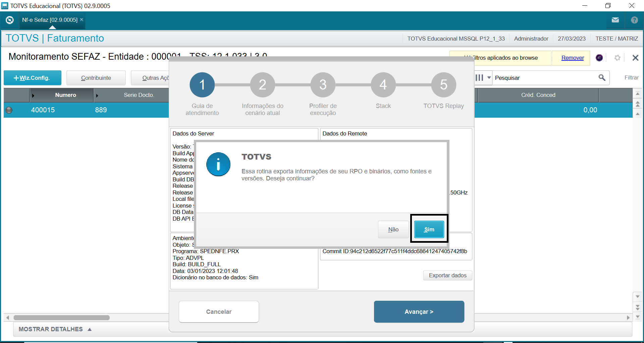Expand the search field dropdown arrow

pyautogui.click(x=489, y=78)
